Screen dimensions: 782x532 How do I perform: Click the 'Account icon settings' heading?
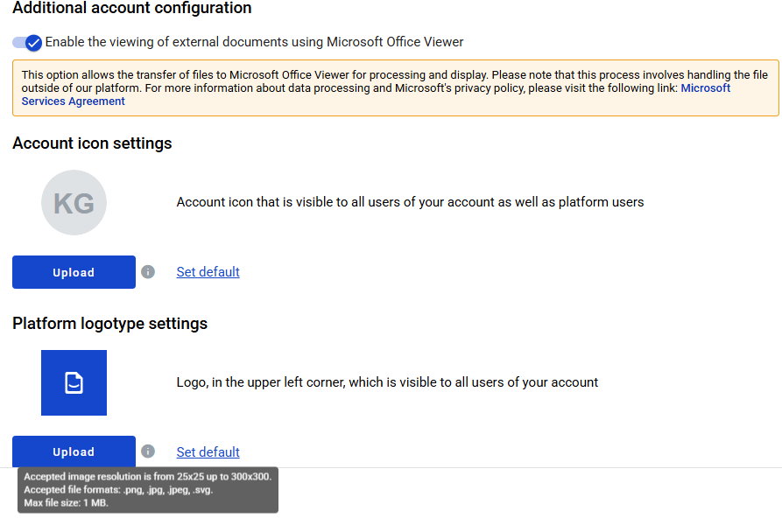(x=92, y=143)
